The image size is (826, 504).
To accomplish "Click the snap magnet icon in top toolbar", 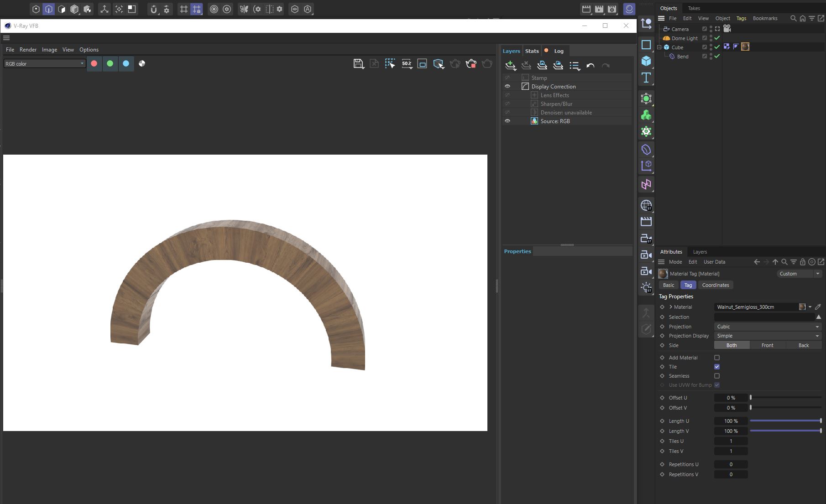I will coord(154,9).
